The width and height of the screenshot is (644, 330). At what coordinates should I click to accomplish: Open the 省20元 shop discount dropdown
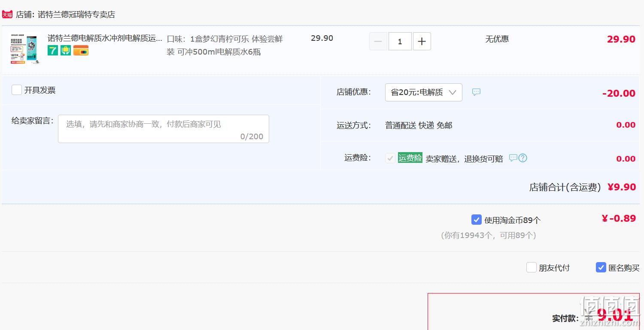coord(424,92)
